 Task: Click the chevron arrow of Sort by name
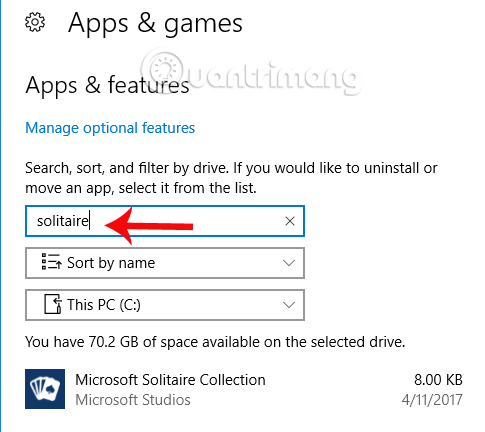[289, 263]
